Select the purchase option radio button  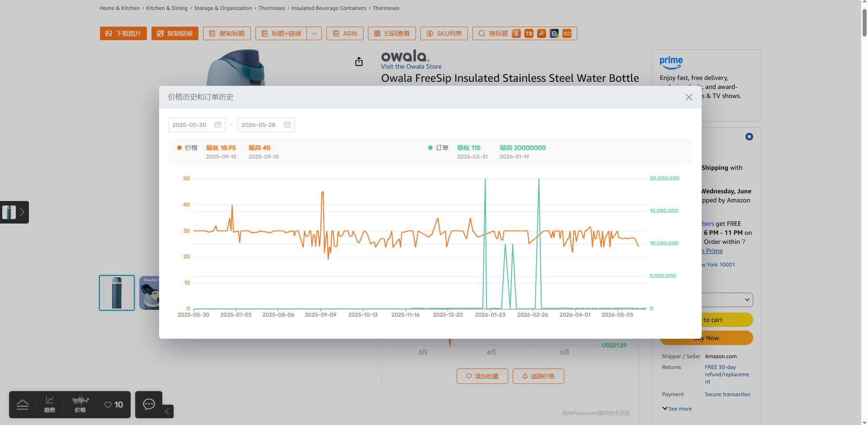pyautogui.click(x=749, y=136)
